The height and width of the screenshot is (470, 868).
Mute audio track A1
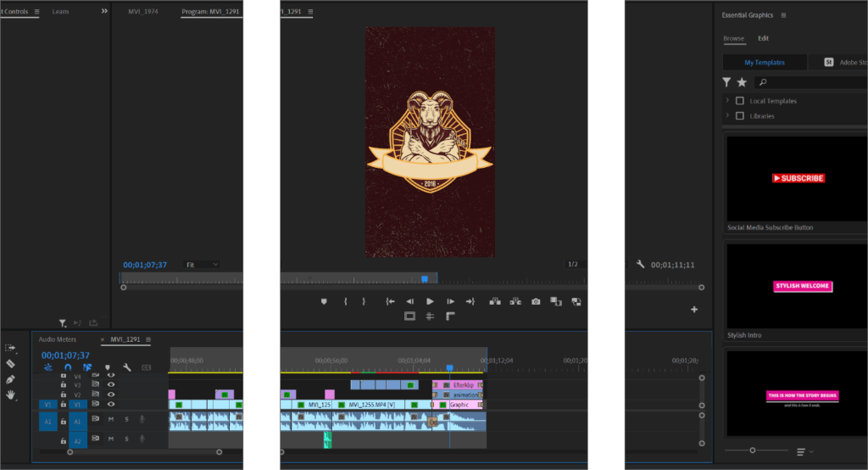110,419
